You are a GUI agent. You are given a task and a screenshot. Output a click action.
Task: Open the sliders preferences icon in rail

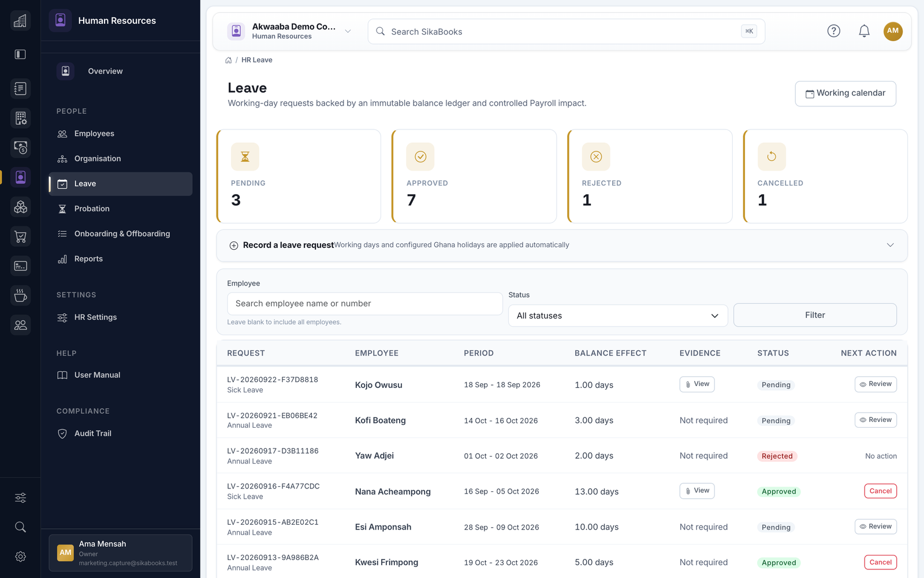20,498
